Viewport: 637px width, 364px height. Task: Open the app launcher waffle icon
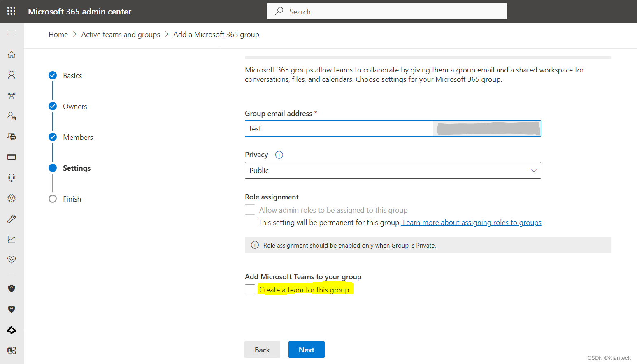12,11
